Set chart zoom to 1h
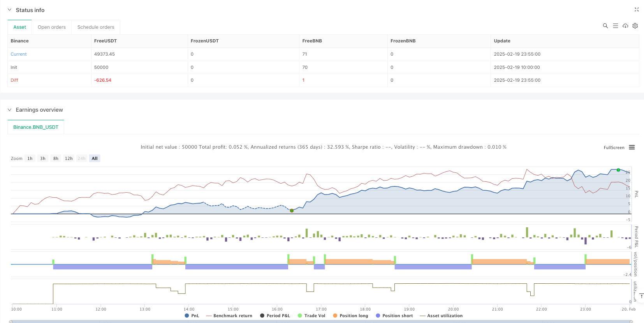The image size is (644, 323). [30, 158]
